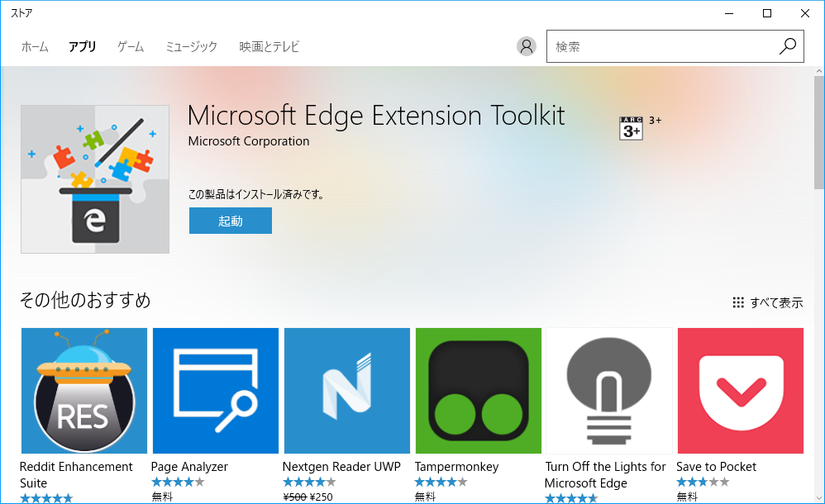Open the Tampermonkey tile icon
825x504 pixels.
[x=479, y=390]
